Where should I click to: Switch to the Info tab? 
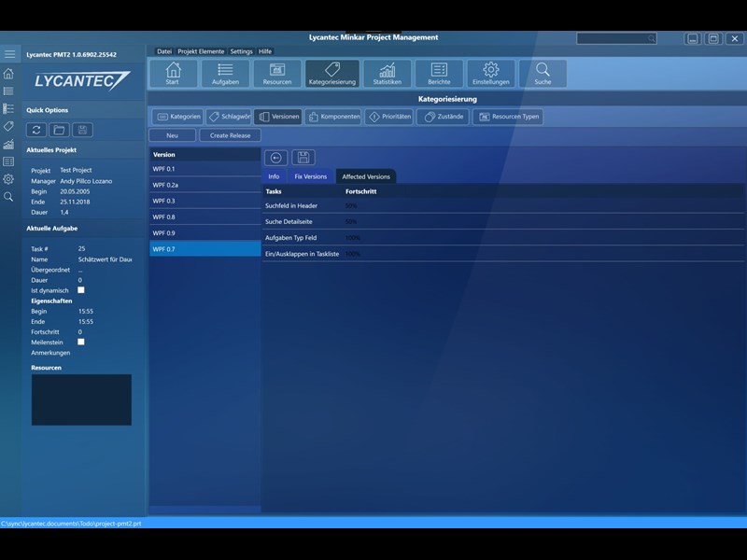[274, 176]
